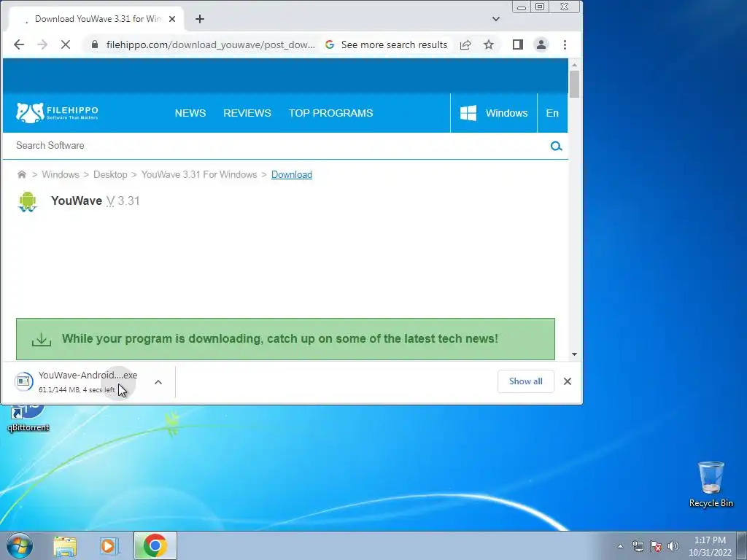The height and width of the screenshot is (560, 747).
Task: Open the site lock information
Action: (95, 44)
